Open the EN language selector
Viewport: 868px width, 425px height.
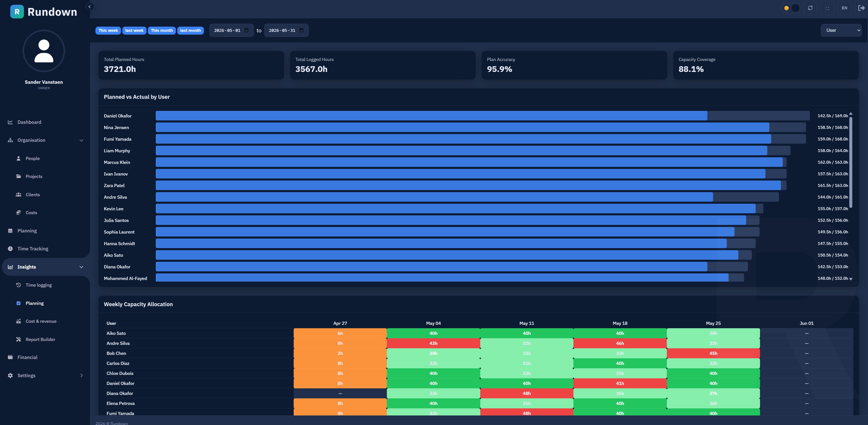844,8
